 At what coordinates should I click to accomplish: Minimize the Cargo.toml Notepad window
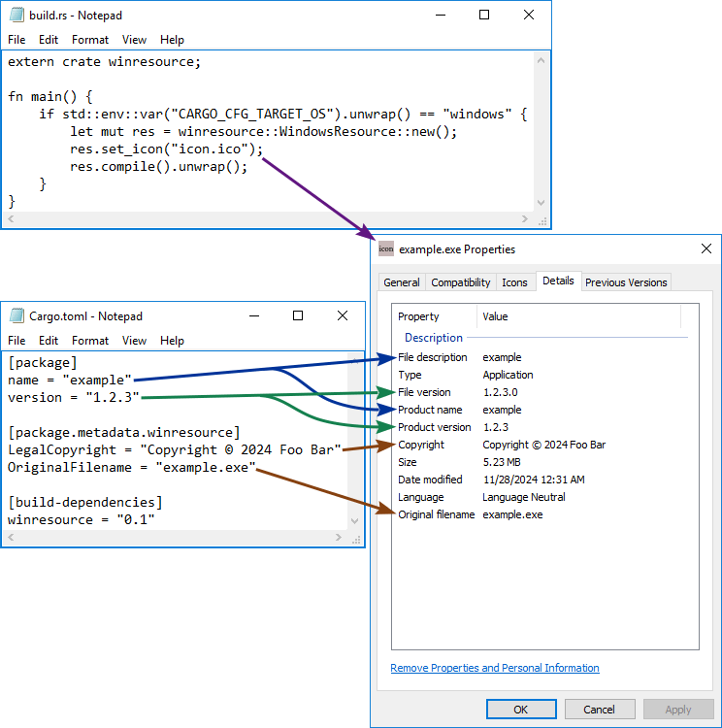254,315
